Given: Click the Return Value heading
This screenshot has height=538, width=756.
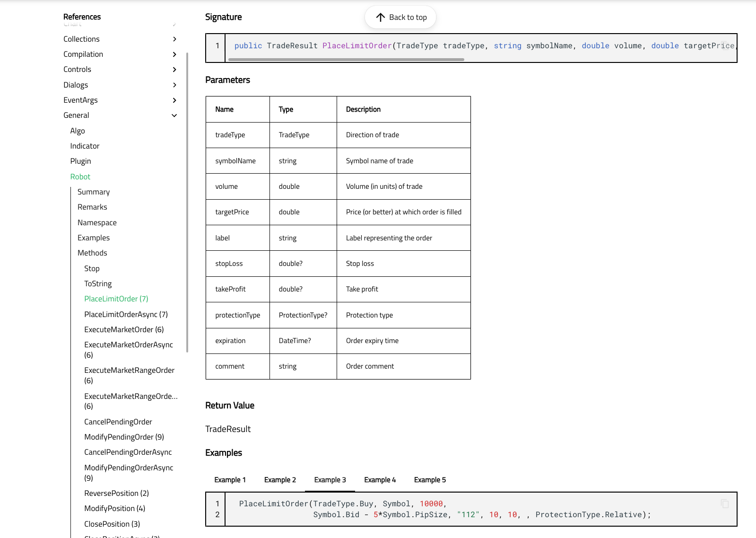Looking at the screenshot, I should [x=230, y=406].
